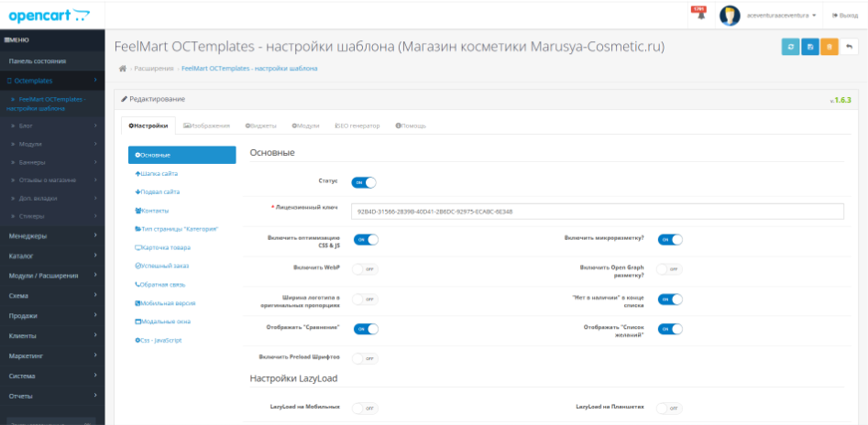Turn on LazyLoad на Мобильных switch
The width and height of the screenshot is (868, 425).
[x=364, y=408]
